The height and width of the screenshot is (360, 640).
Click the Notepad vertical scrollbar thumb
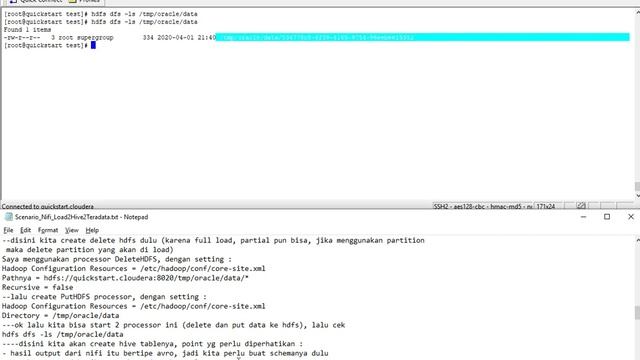(x=637, y=313)
